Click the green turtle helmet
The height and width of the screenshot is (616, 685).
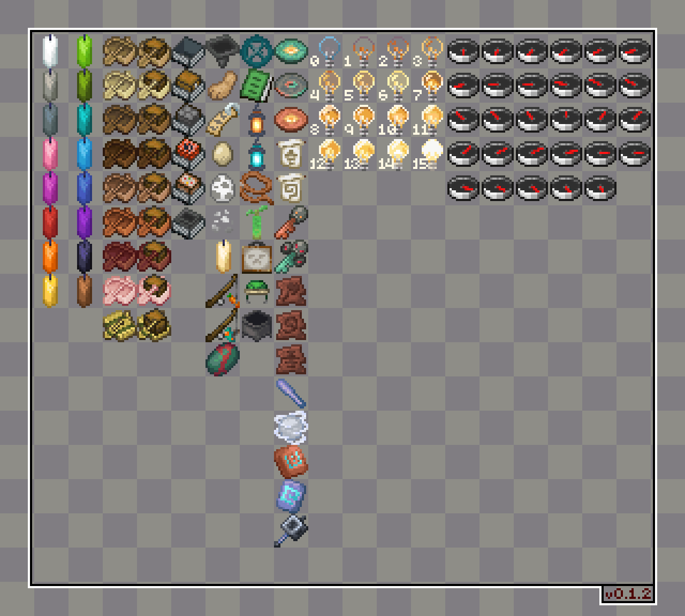point(256,291)
